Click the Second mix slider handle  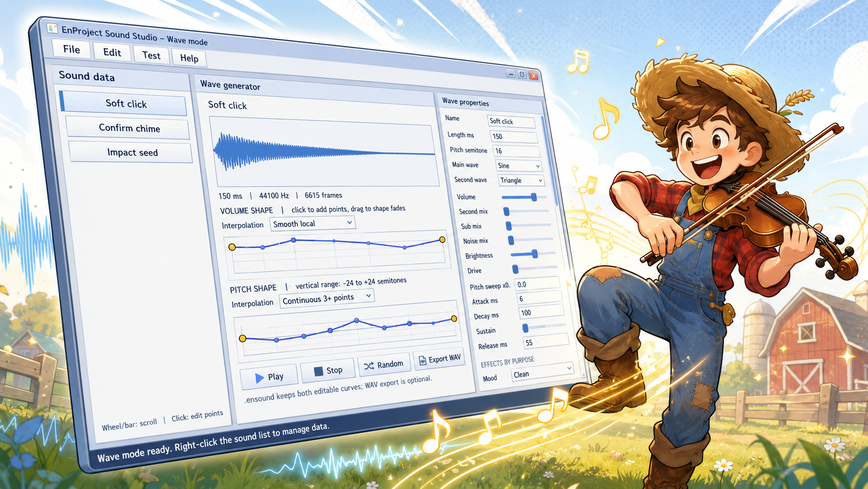[x=507, y=212]
